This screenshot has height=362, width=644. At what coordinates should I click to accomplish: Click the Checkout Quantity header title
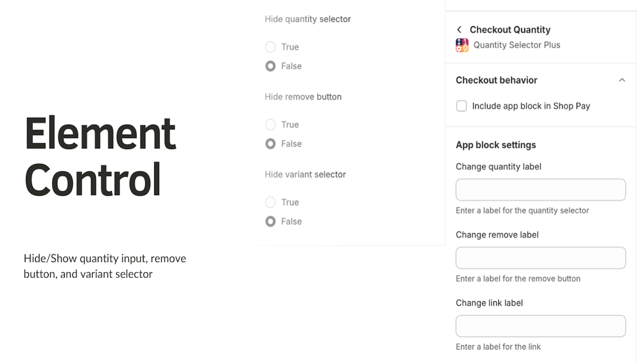pos(510,30)
